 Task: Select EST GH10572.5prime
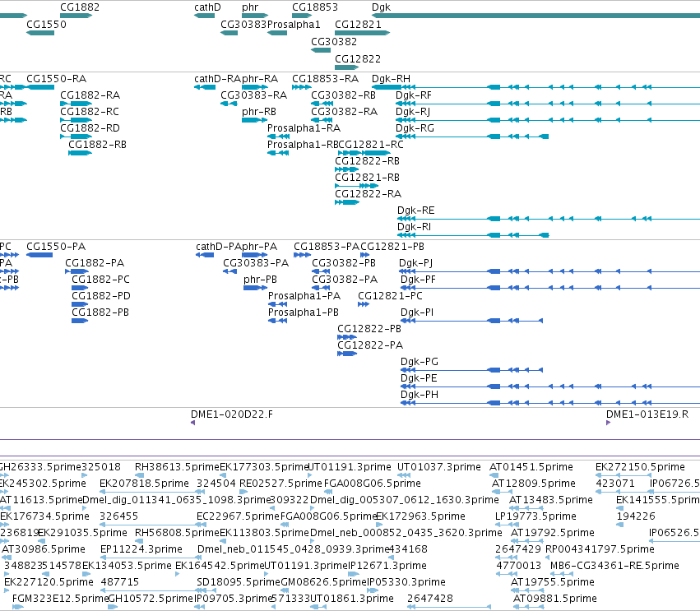[112, 607]
